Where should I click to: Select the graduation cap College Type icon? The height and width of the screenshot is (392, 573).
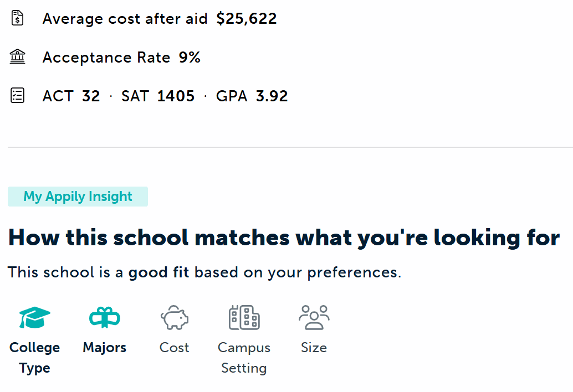[34, 318]
